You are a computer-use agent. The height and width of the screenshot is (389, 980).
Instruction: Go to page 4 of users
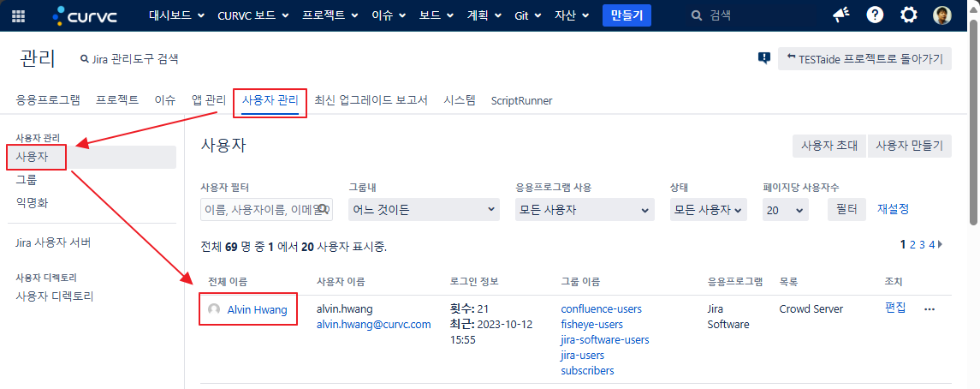[x=931, y=244]
